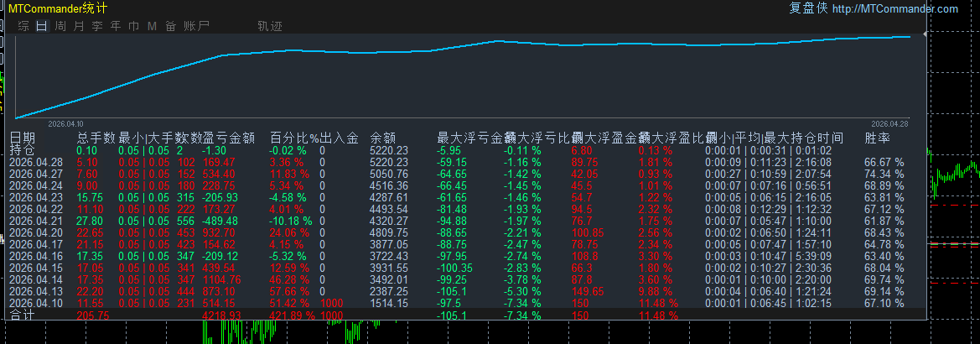
Task: Click the win rate 61.87 %
Action: [x=884, y=221]
